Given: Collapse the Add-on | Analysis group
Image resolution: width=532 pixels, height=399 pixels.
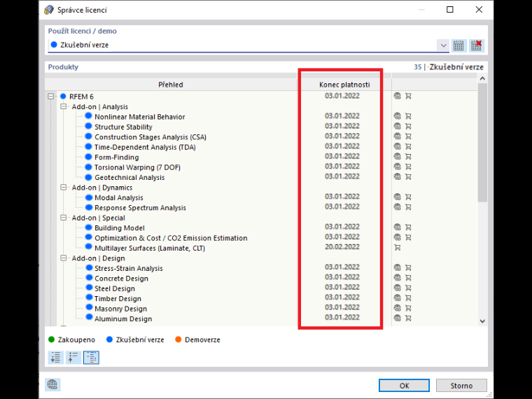Looking at the screenshot, I should tap(63, 106).
